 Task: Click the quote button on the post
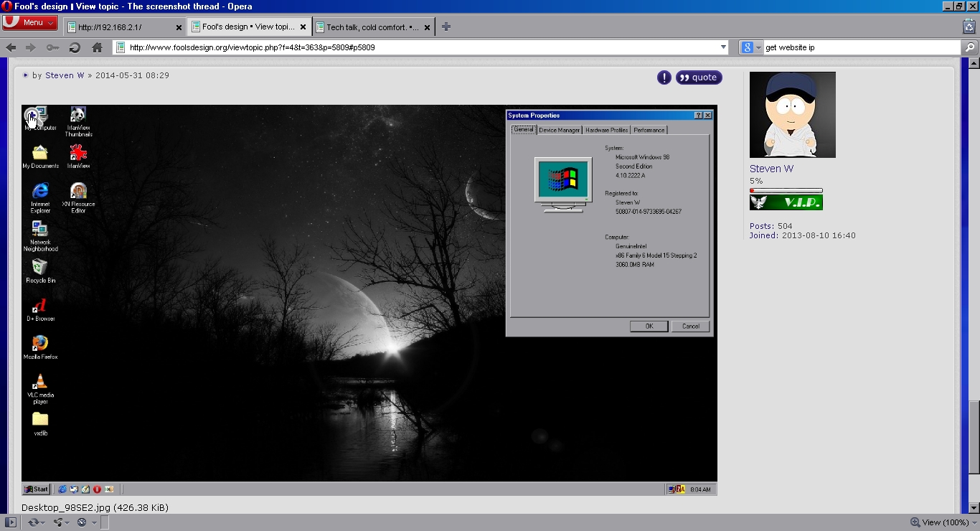pyautogui.click(x=699, y=77)
